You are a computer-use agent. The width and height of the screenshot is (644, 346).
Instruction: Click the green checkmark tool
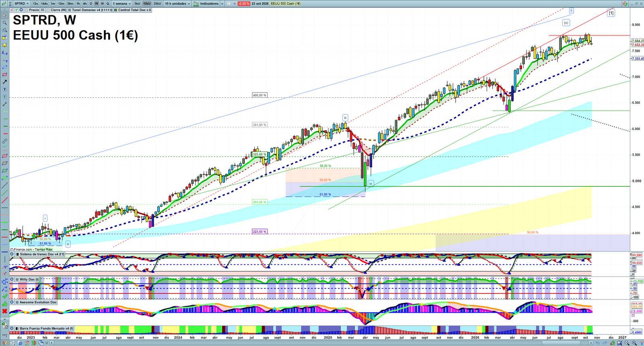[4, 296]
